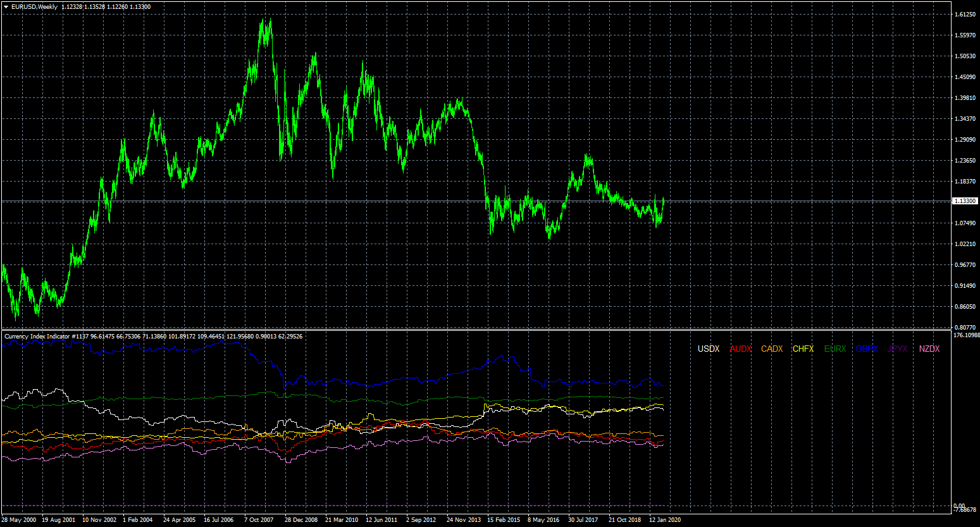The height and width of the screenshot is (527, 980).
Task: Click the 1.39810 price scale value
Action: tap(964, 97)
